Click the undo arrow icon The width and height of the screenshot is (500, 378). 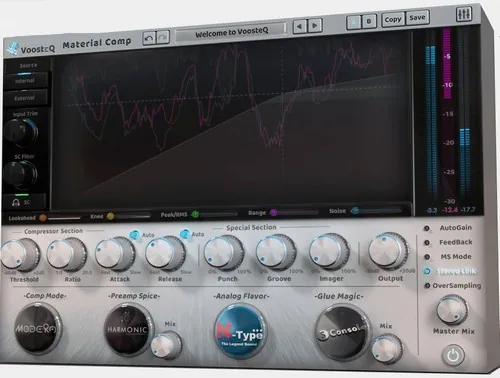pyautogui.click(x=149, y=38)
